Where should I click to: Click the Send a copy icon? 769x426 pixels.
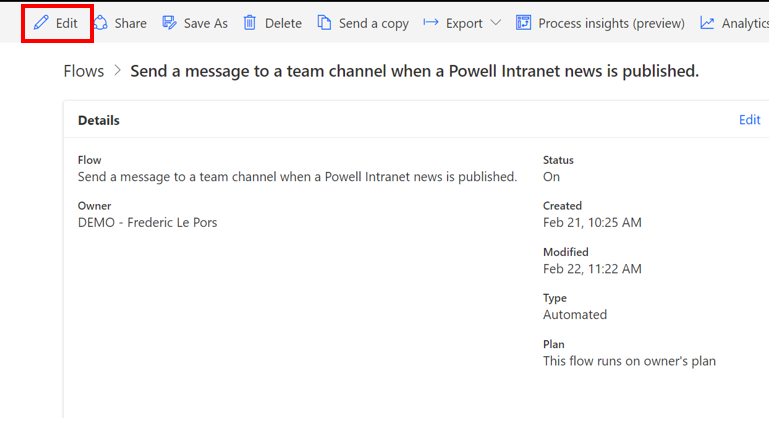(x=324, y=23)
